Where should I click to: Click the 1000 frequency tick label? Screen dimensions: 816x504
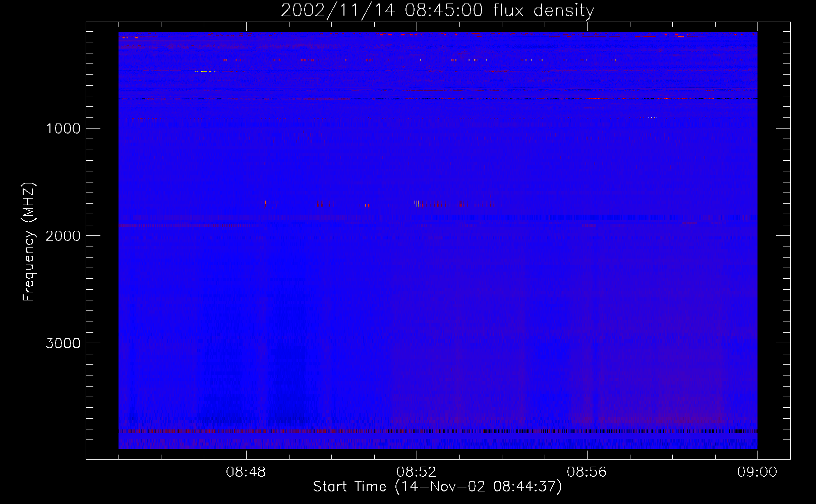63,129
